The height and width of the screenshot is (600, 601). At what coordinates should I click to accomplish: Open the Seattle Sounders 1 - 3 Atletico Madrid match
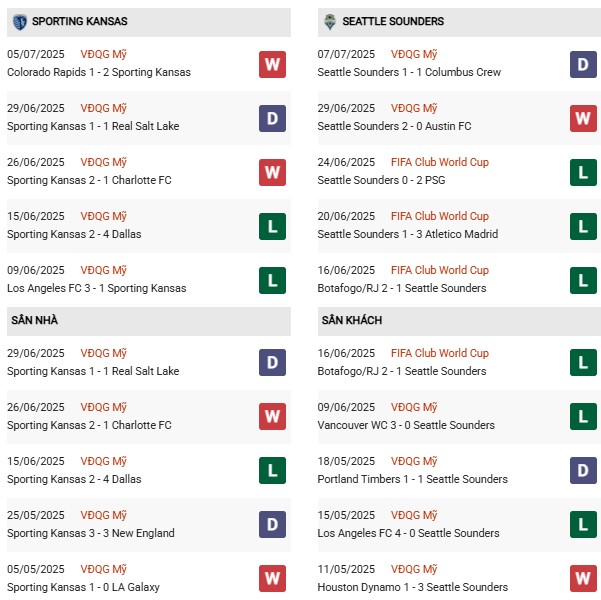pyautogui.click(x=407, y=234)
